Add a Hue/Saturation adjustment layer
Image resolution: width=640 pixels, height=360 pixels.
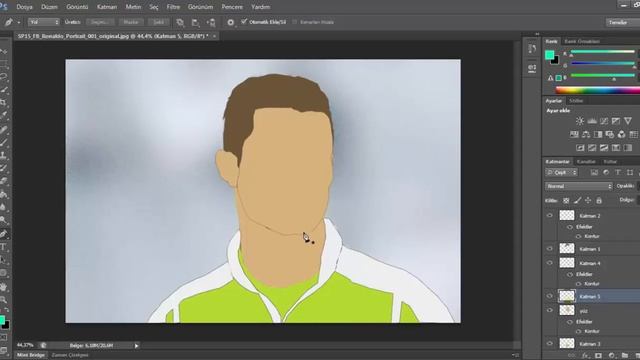[x=574, y=134]
